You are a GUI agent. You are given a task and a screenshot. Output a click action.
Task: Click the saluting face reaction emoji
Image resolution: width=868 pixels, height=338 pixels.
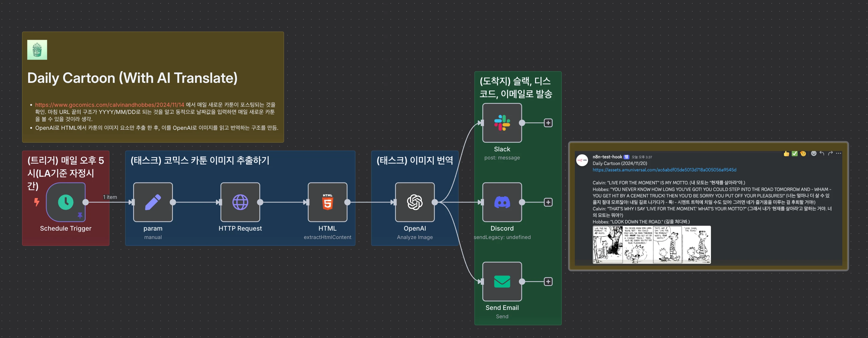point(803,154)
